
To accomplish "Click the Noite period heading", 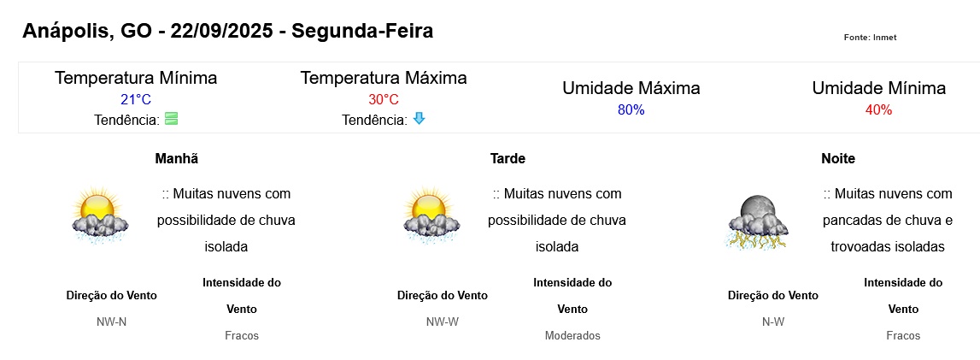I will coord(838,159).
